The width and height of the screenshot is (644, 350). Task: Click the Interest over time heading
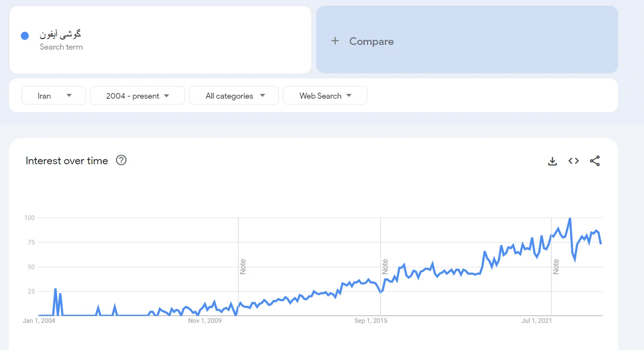click(67, 161)
